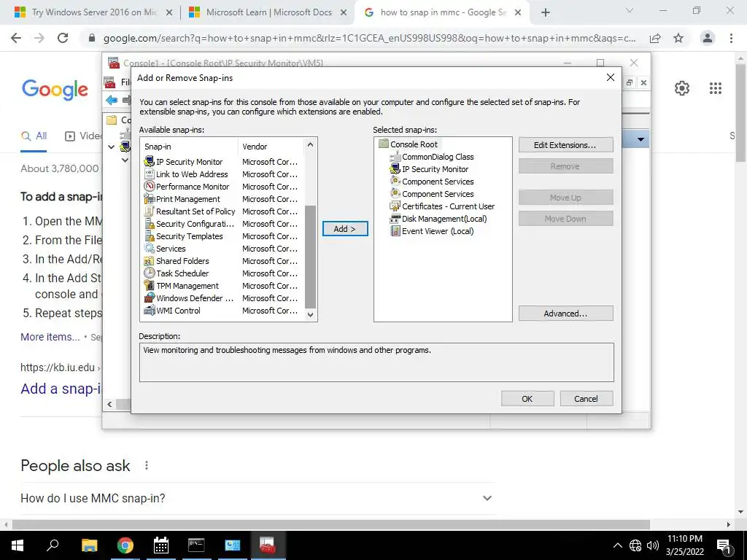Switch to Microsoft Learn tab

268,12
